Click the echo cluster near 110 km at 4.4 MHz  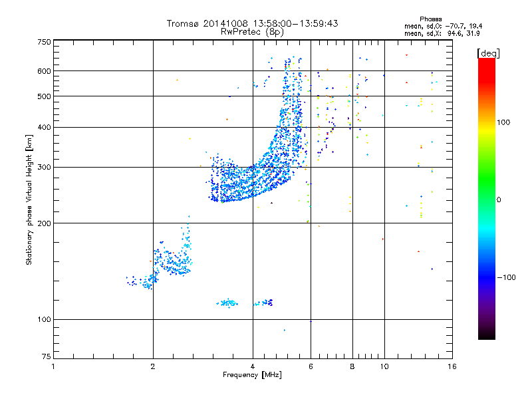coord(263,303)
